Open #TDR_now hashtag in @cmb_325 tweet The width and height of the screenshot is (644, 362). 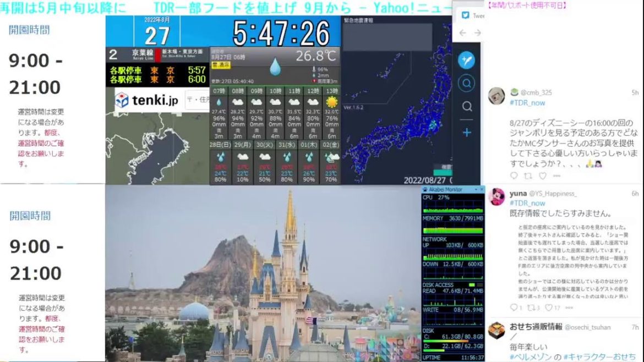point(527,103)
